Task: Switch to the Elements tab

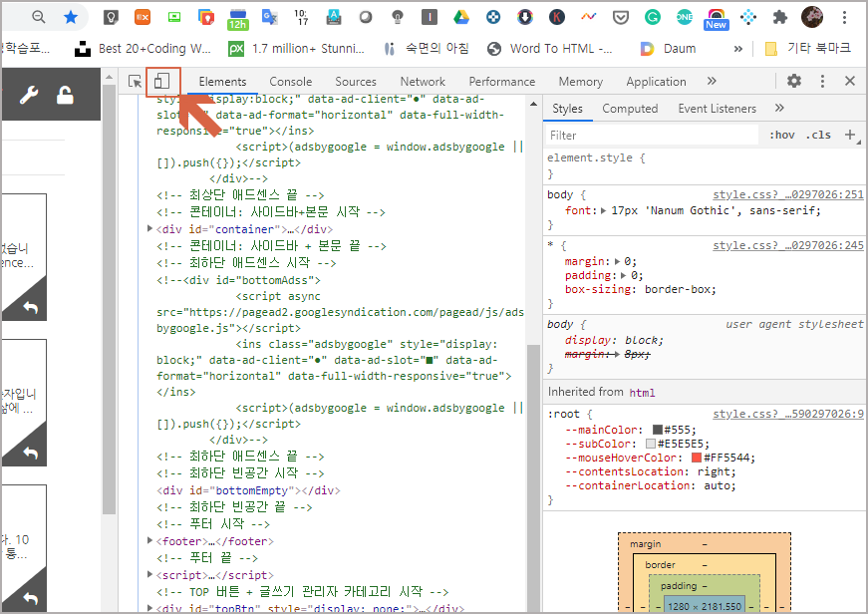Action: [x=222, y=82]
